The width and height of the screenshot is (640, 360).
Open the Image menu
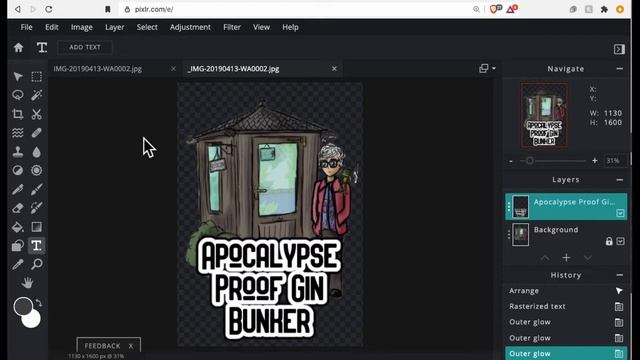(82, 27)
